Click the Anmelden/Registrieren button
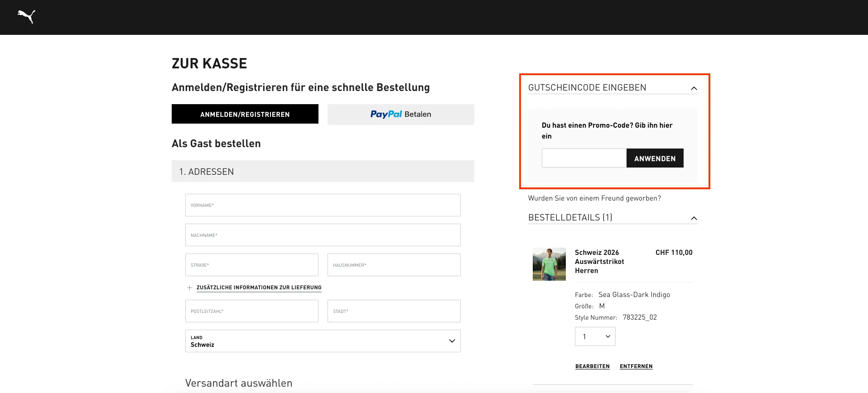Screen dimensions: 868x393 245,114
